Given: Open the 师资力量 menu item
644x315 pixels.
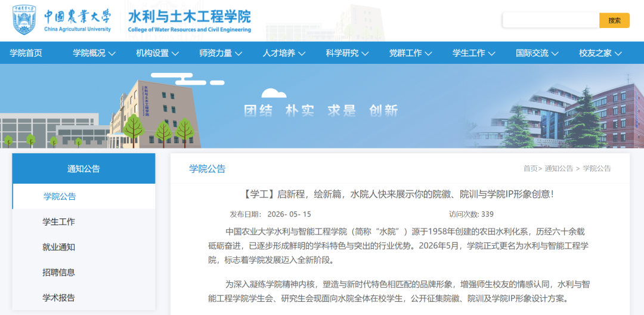Looking at the screenshot, I should click(x=216, y=53).
